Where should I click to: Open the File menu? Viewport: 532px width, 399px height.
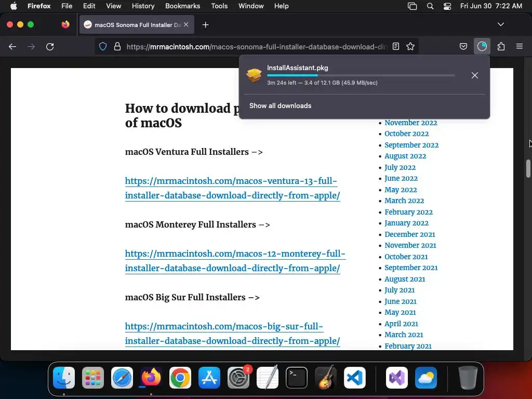[67, 6]
